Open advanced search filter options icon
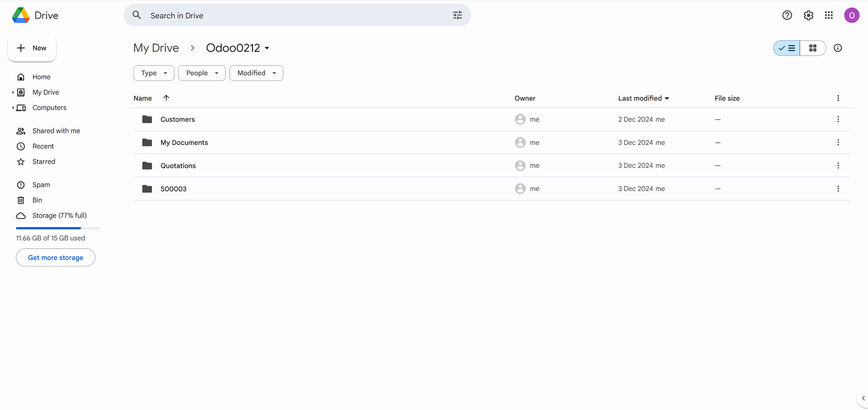The image size is (868, 410). coord(458,15)
